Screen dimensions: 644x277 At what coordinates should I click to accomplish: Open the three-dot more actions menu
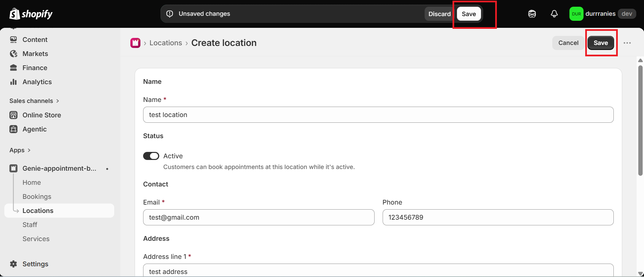coord(627,43)
